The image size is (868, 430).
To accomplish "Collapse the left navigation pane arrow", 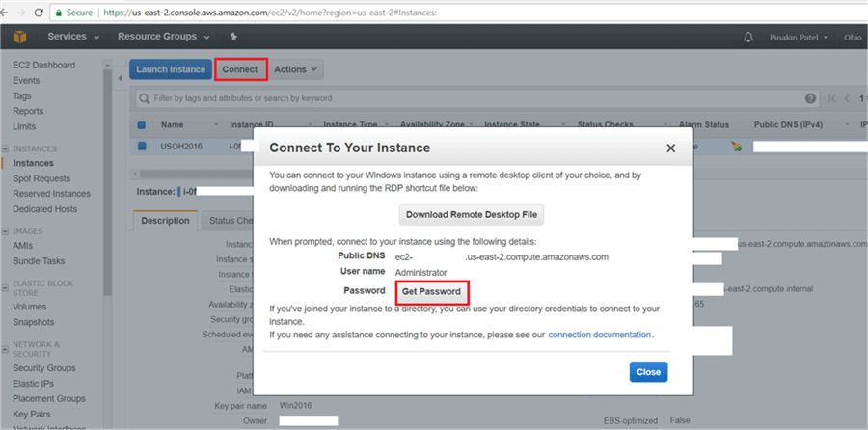I will tap(121, 79).
